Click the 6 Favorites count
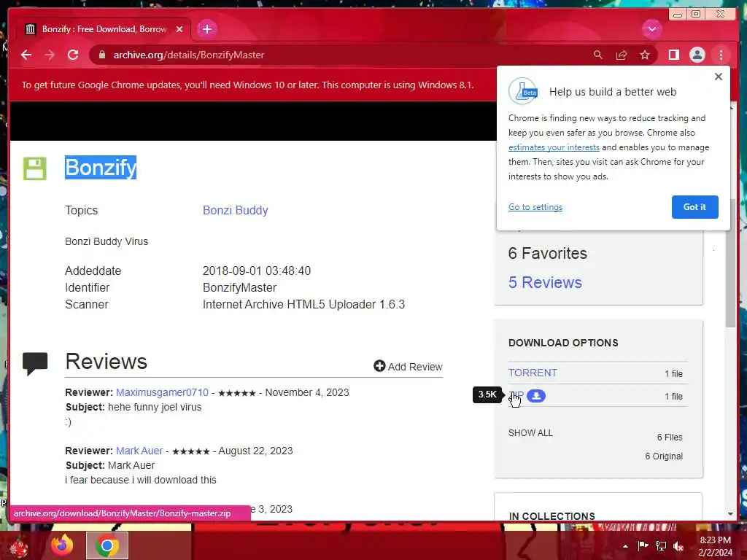The width and height of the screenshot is (747, 560). coord(547,253)
